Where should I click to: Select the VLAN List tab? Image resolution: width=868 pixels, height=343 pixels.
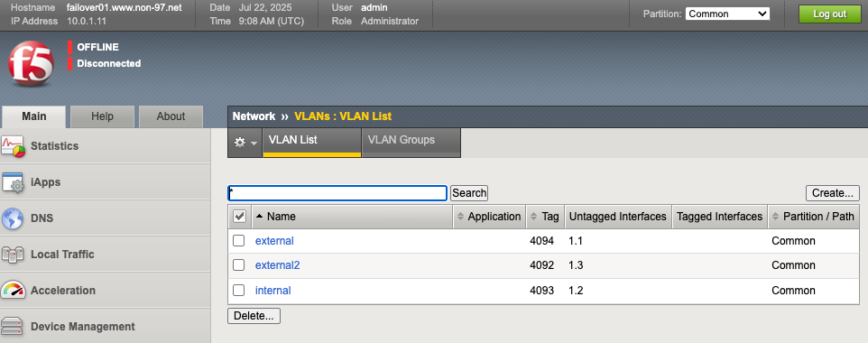point(311,143)
